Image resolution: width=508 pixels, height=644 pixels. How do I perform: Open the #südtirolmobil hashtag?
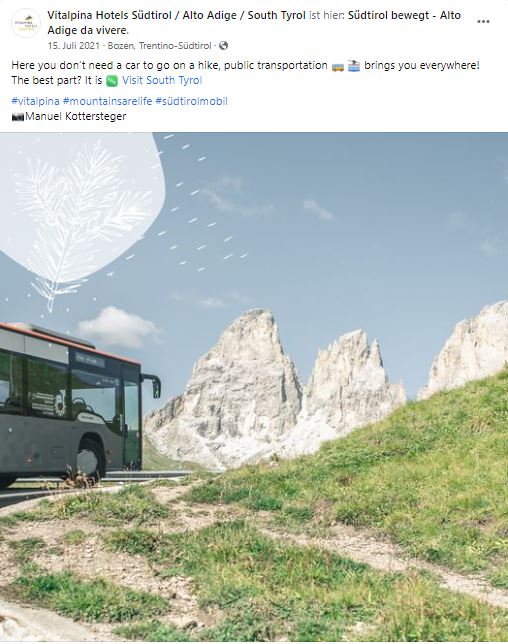point(191,101)
